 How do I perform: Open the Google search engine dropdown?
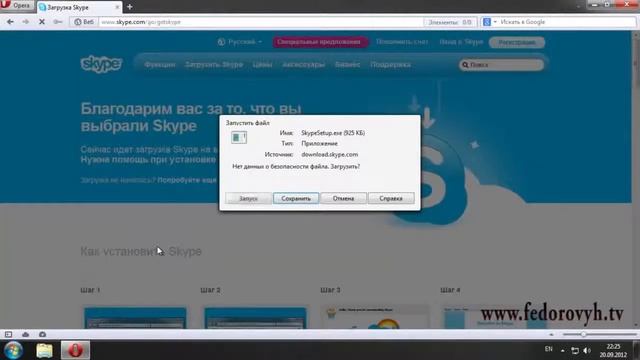[490, 22]
